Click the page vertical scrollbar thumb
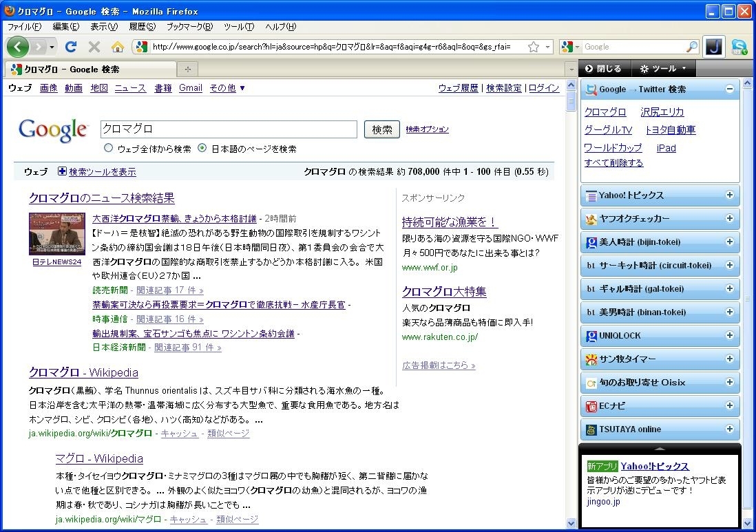The height and width of the screenshot is (532, 756). 571,100
